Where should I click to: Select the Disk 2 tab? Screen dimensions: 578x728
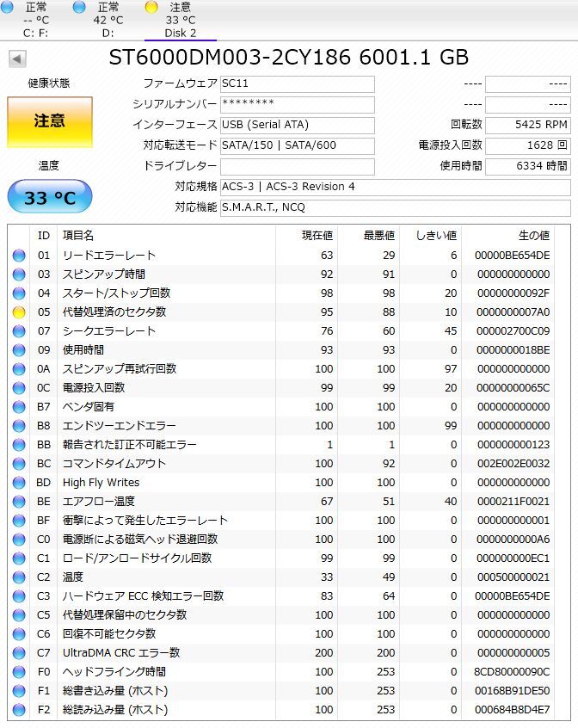click(x=181, y=20)
